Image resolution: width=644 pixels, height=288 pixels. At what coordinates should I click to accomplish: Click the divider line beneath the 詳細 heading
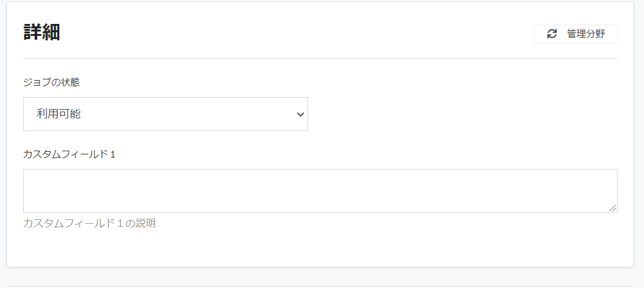[320, 59]
